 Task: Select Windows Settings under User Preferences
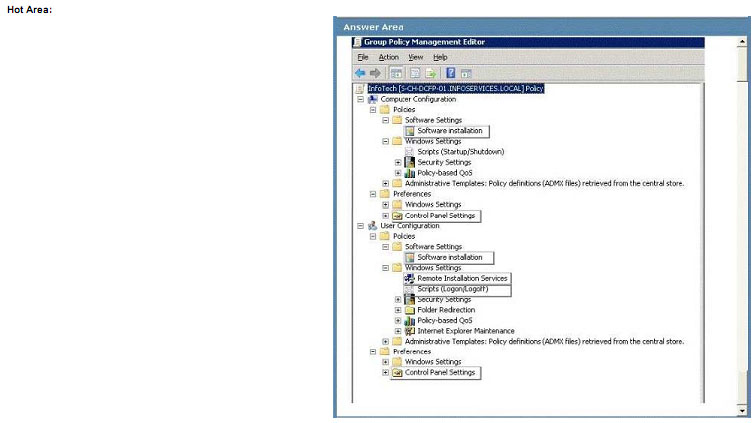click(x=433, y=362)
